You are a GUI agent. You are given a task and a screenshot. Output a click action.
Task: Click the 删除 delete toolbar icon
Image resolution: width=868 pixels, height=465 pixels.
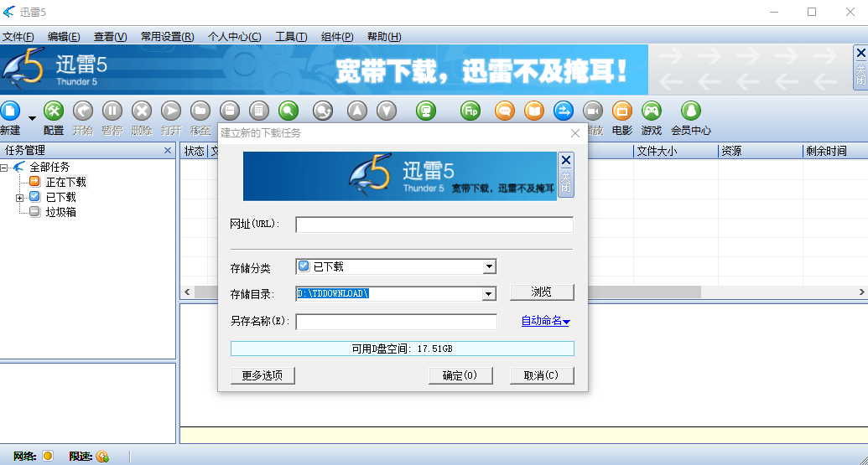[x=142, y=111]
